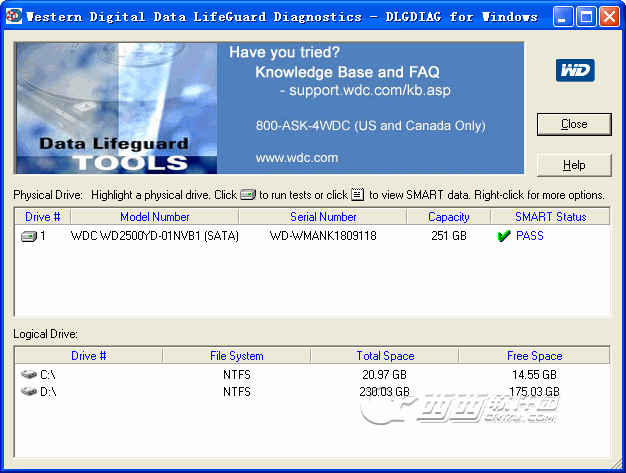Click the PASS SMART status text
This screenshot has width=626, height=473.
point(530,236)
